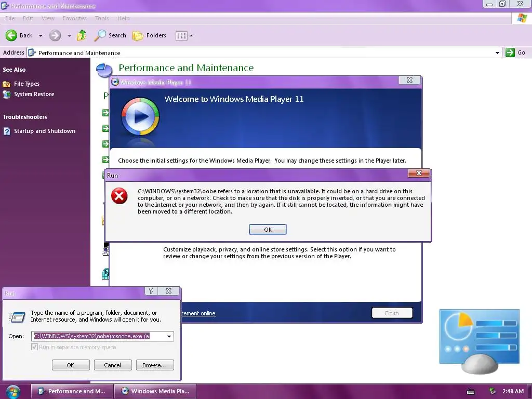
Task: Open the Start button
Action: pos(13,392)
